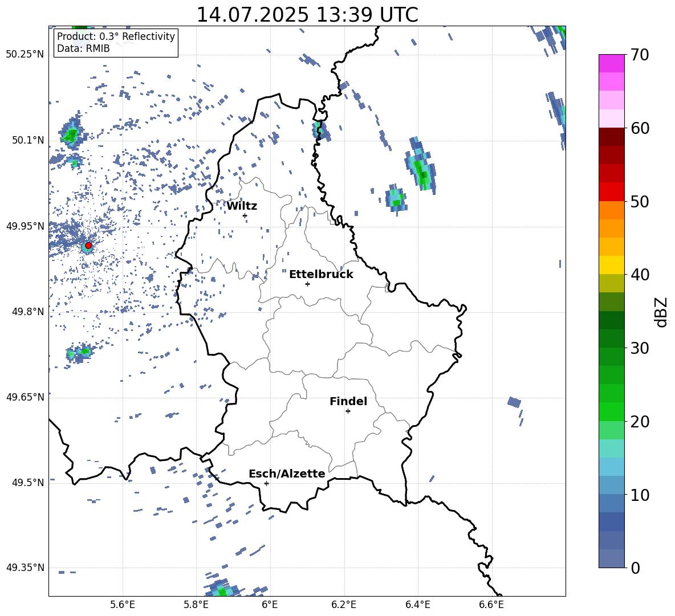
Task: Click the 50.1°N latitude label
Action: 28,140
